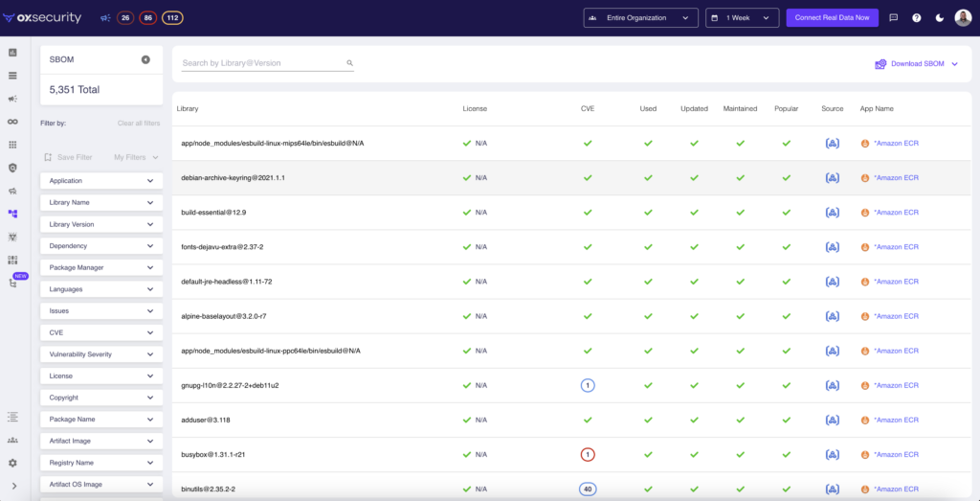
Task: Expand the Copyright filter
Action: pyautogui.click(x=101, y=398)
